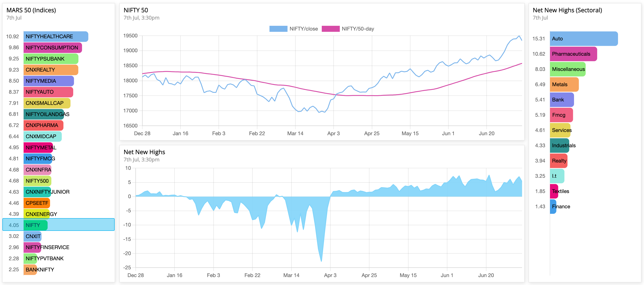Click the NIFTY 50 chart title
This screenshot has width=644, height=285.
pos(136,10)
